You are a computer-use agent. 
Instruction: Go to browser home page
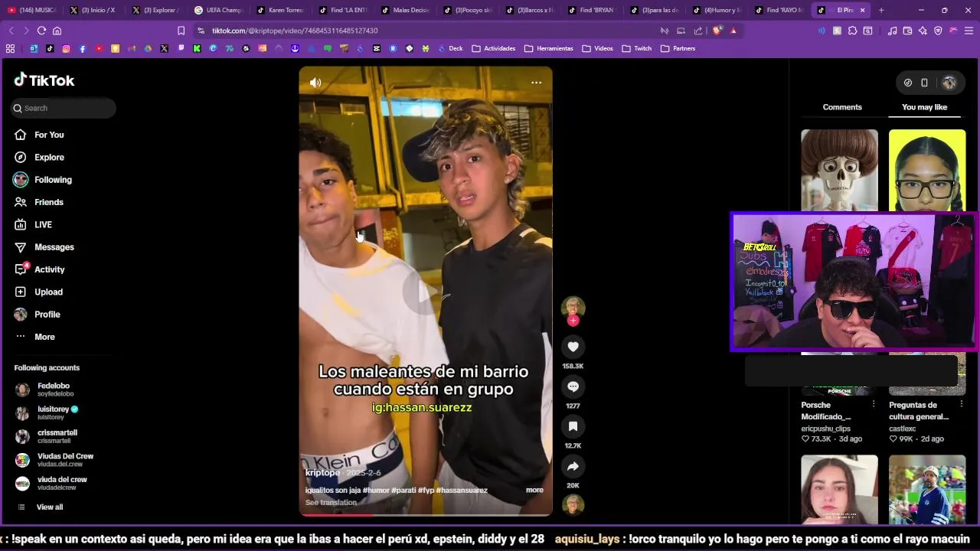pyautogui.click(x=57, y=31)
